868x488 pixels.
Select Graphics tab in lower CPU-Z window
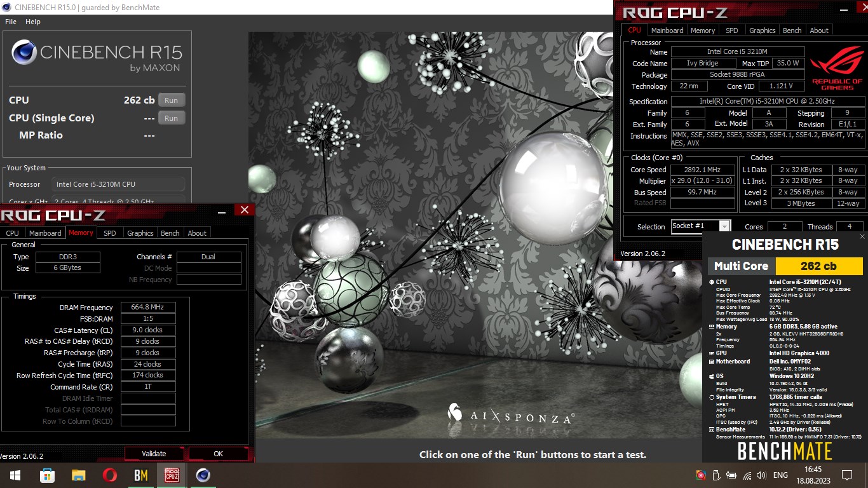pyautogui.click(x=140, y=233)
